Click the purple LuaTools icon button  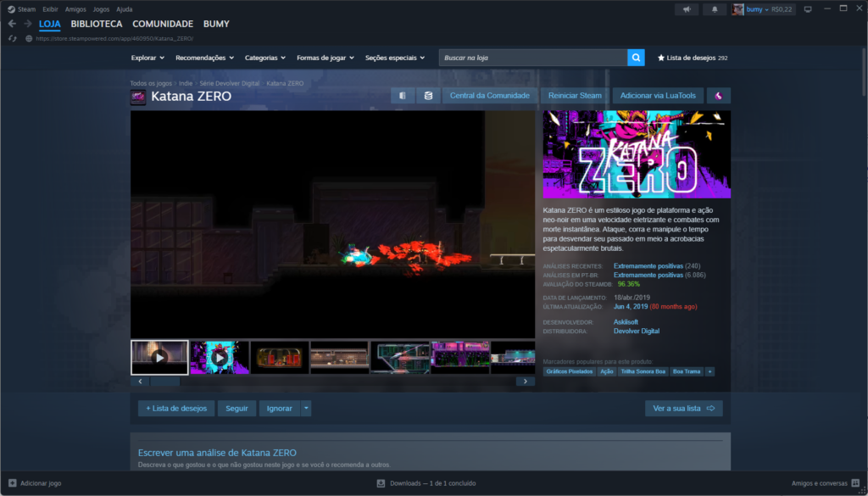tap(719, 96)
